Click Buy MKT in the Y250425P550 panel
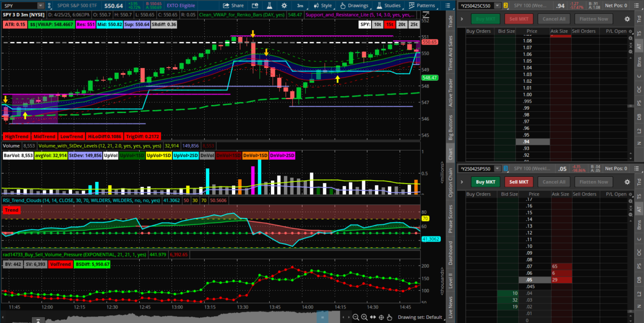The width and height of the screenshot is (644, 323). (485, 182)
